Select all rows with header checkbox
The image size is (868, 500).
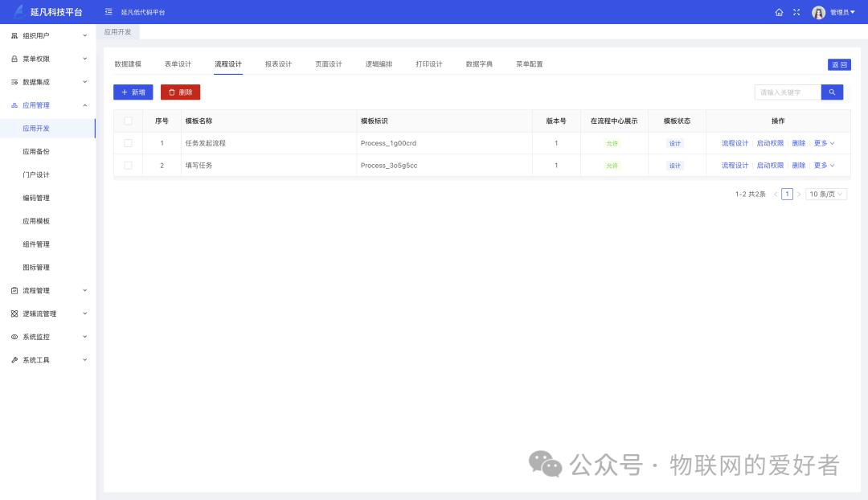pos(128,121)
